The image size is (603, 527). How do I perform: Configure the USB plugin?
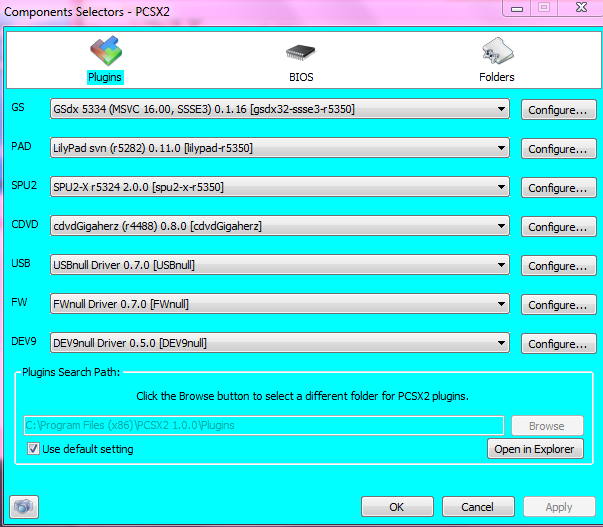(x=558, y=266)
